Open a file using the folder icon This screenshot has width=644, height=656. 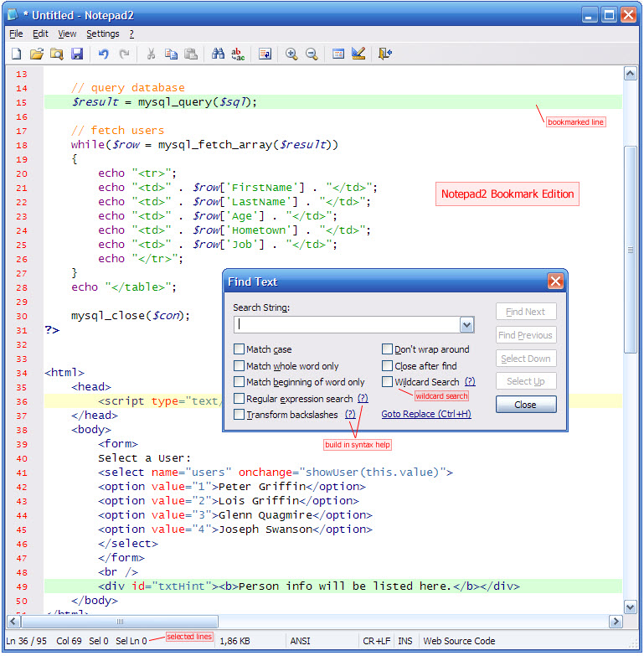point(36,54)
